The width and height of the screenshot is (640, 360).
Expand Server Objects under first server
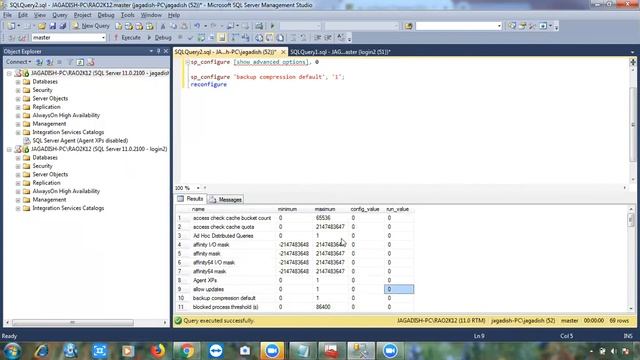pos(18,99)
